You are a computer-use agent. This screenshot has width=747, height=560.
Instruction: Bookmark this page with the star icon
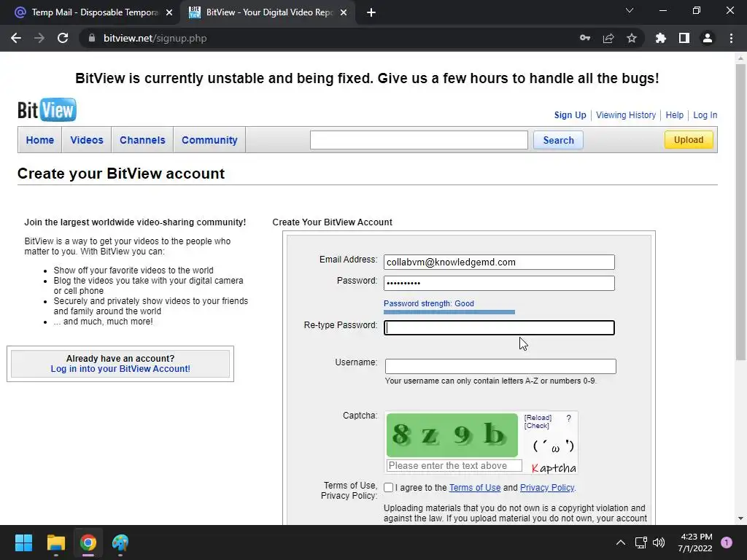(x=632, y=38)
